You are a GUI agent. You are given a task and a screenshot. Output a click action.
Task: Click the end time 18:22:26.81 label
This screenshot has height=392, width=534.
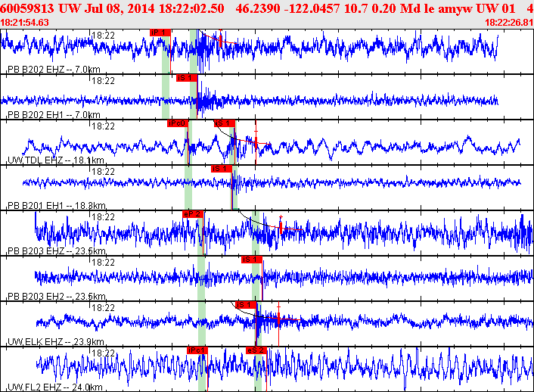[x=509, y=23]
